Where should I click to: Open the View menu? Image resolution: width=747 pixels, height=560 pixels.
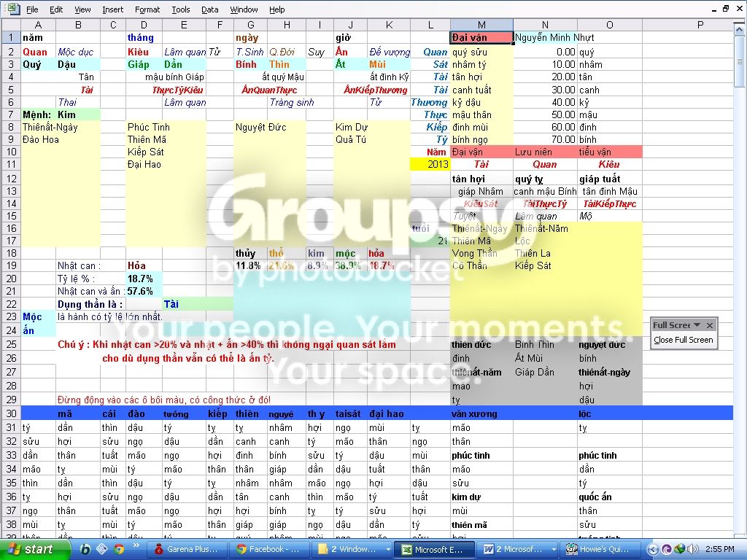pyautogui.click(x=82, y=9)
